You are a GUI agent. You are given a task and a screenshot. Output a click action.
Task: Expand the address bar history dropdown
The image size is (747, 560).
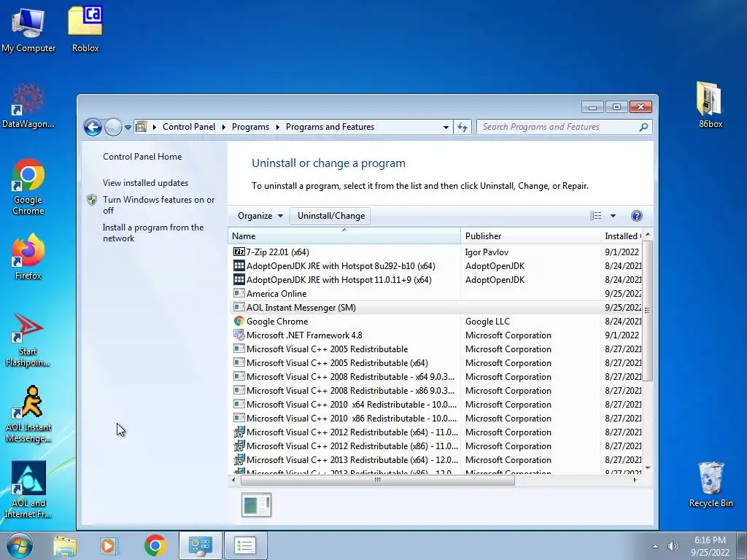446,127
